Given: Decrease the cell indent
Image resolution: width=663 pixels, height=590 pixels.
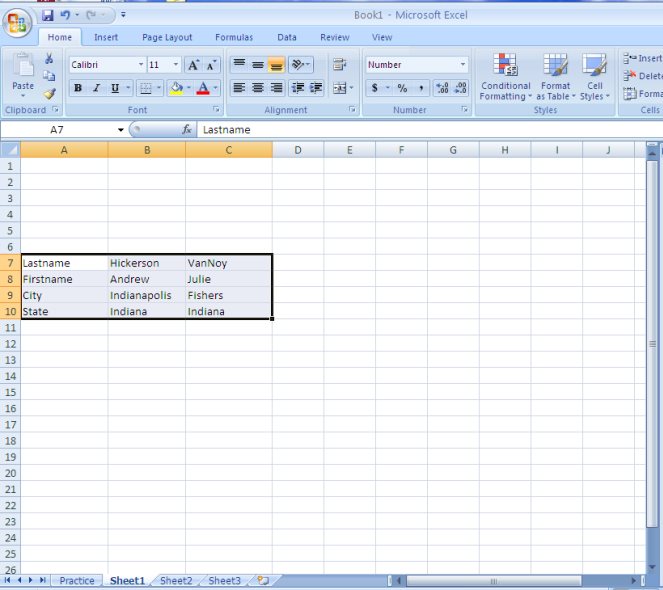Looking at the screenshot, I should point(298,88).
